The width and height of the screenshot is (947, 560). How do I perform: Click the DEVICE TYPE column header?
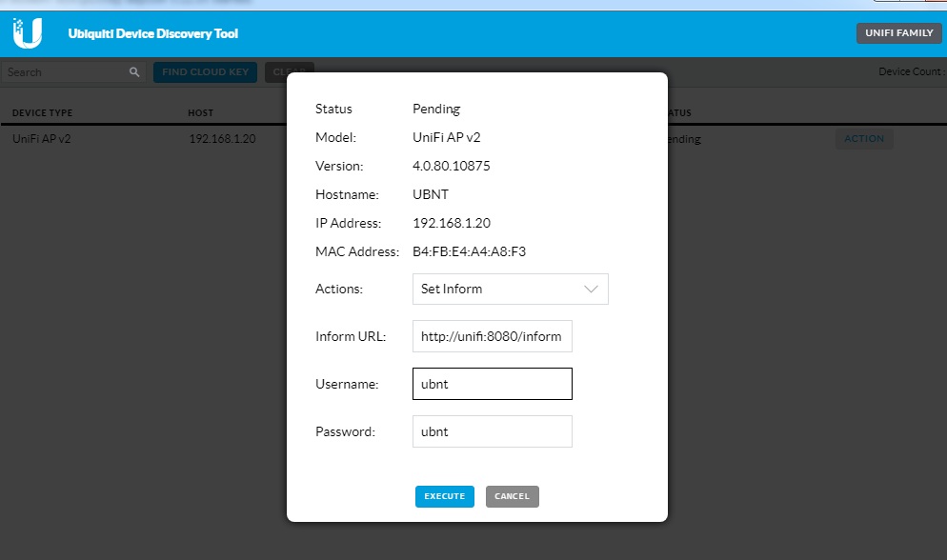click(42, 112)
